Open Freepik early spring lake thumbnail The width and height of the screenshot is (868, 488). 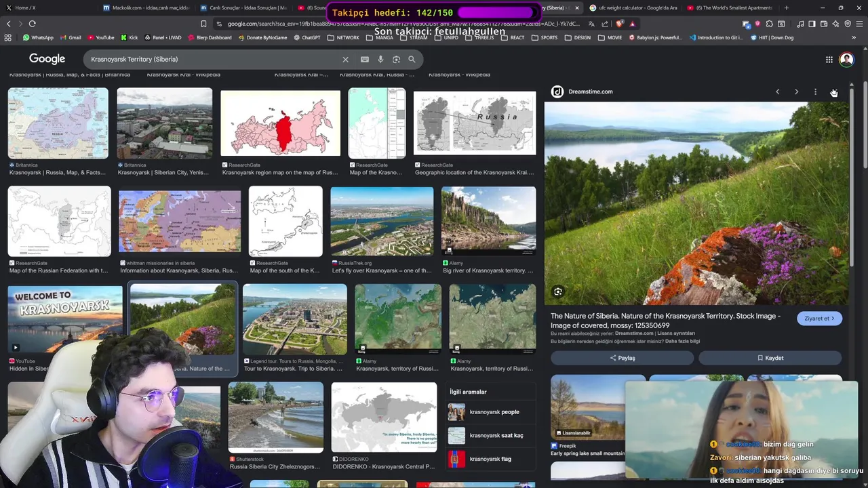[x=587, y=407]
